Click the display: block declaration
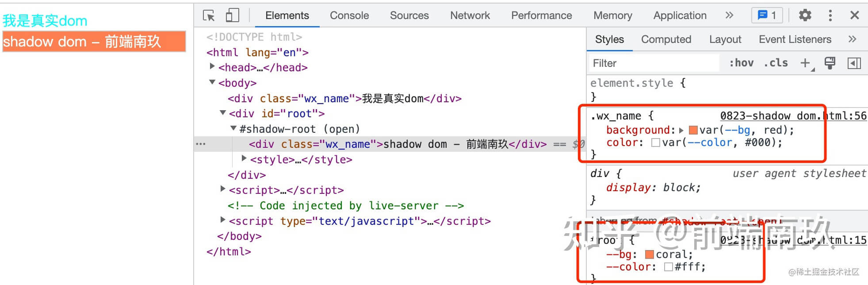Screen dimensions: 868x285 pos(654,188)
